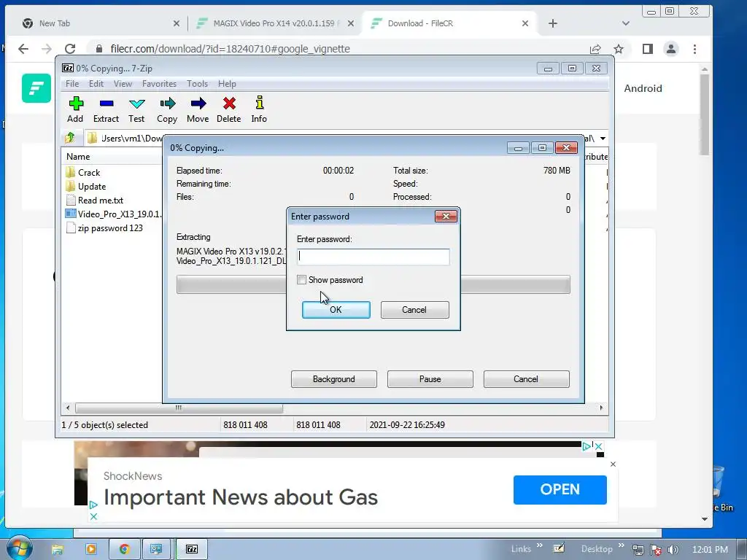
Task: Click the volume icon in the system tray
Action: pyautogui.click(x=673, y=550)
